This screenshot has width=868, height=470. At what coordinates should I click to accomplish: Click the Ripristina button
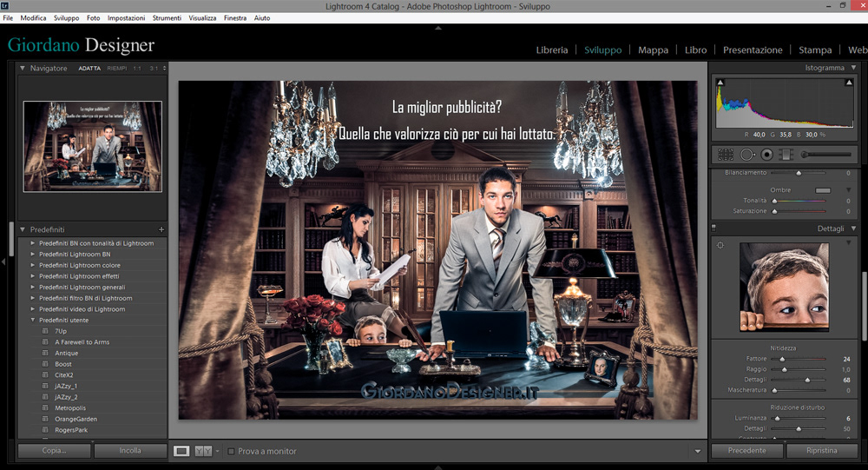pos(822,451)
